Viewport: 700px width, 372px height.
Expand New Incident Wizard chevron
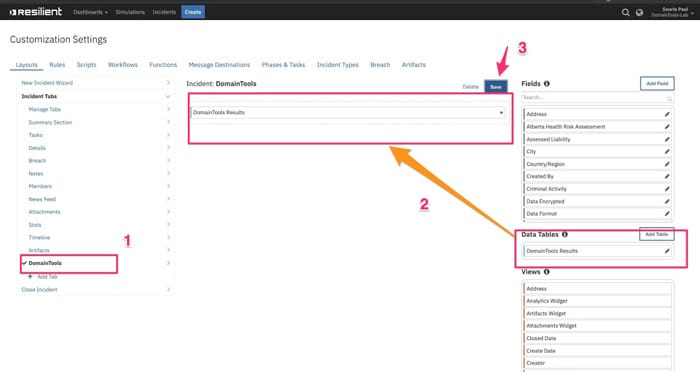click(168, 83)
